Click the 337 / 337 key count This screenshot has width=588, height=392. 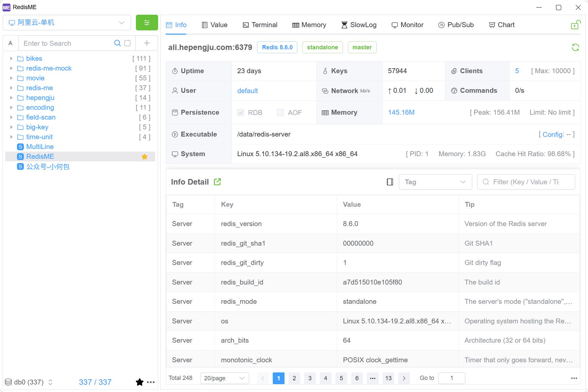pos(95,382)
